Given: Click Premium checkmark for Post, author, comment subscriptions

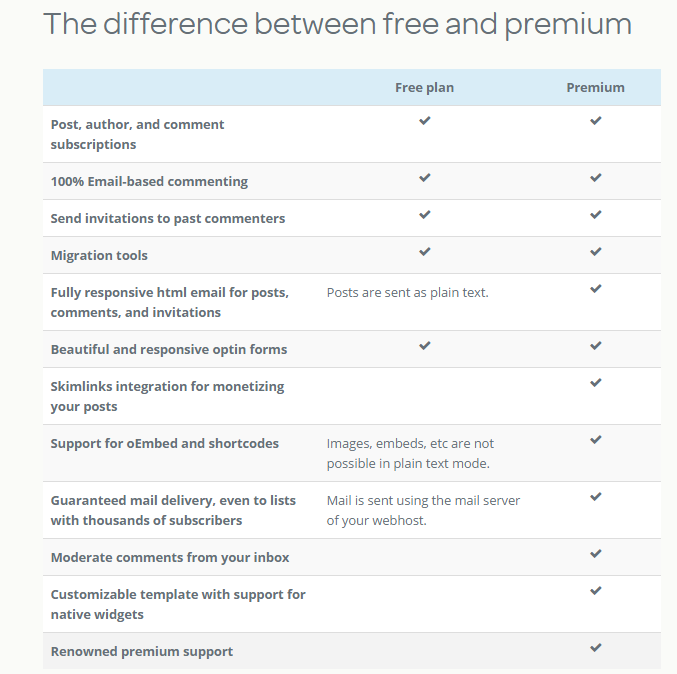Looking at the screenshot, I should pos(595,120).
